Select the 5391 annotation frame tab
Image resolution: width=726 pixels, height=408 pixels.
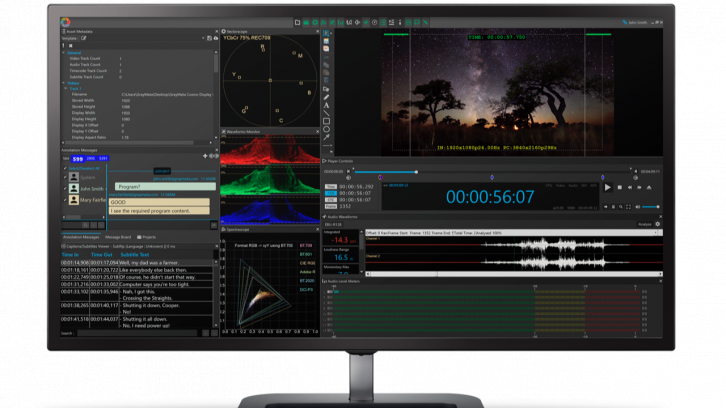[x=103, y=158]
